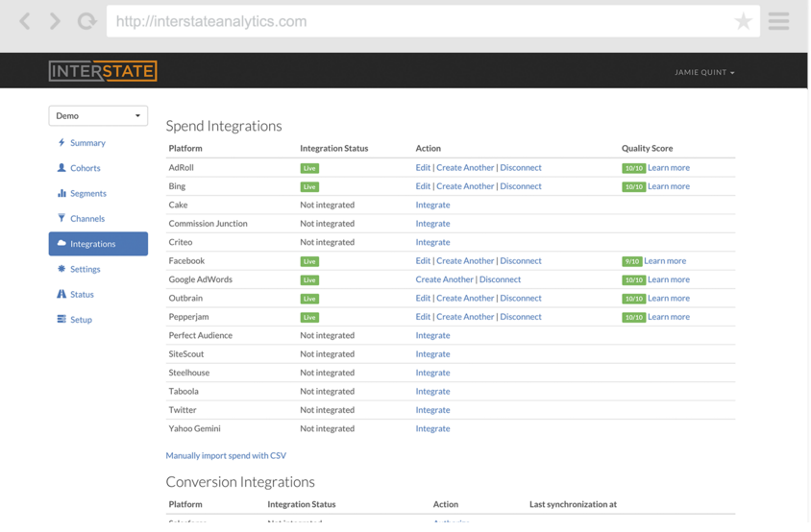The height and width of the screenshot is (532, 811).
Task: Click Integrate for Criteo
Action: point(432,242)
